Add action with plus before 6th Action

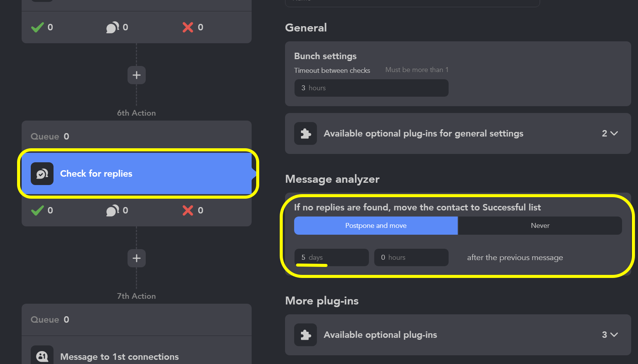[x=137, y=75]
